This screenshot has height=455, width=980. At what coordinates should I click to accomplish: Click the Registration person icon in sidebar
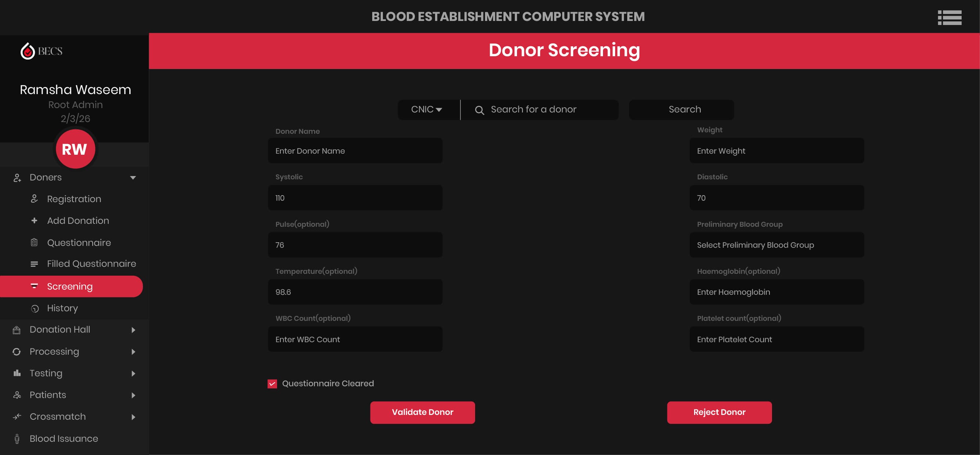[34, 198]
